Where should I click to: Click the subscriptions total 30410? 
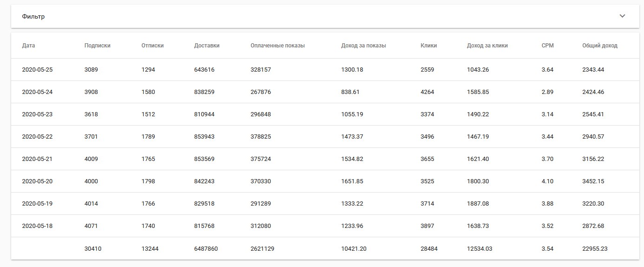tap(93, 249)
